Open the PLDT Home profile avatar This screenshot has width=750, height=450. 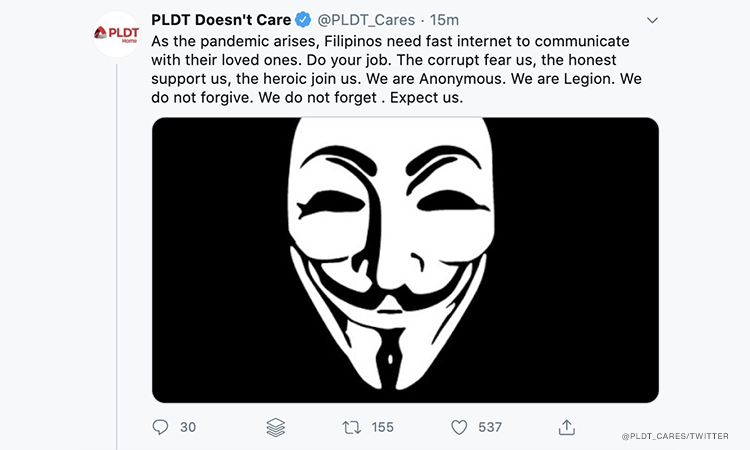(x=115, y=34)
